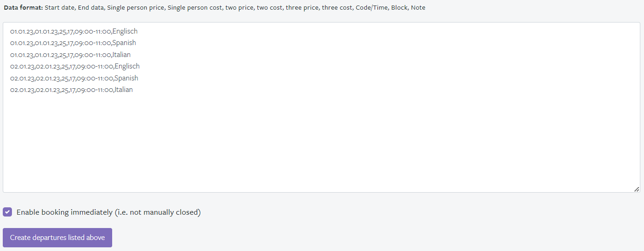This screenshot has width=644, height=251.
Task: Uncheck the Enable booking immediately checkbox
Action: pos(7,212)
